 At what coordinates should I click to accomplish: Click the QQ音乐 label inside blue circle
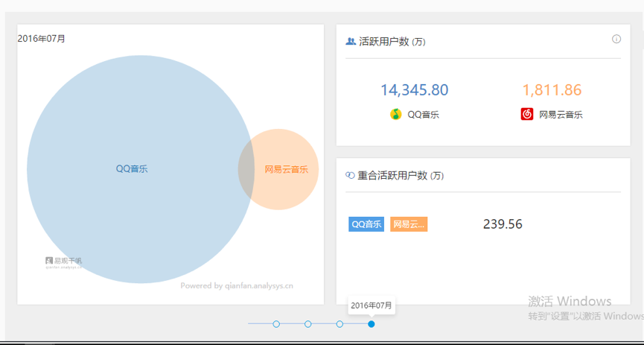[x=132, y=169]
